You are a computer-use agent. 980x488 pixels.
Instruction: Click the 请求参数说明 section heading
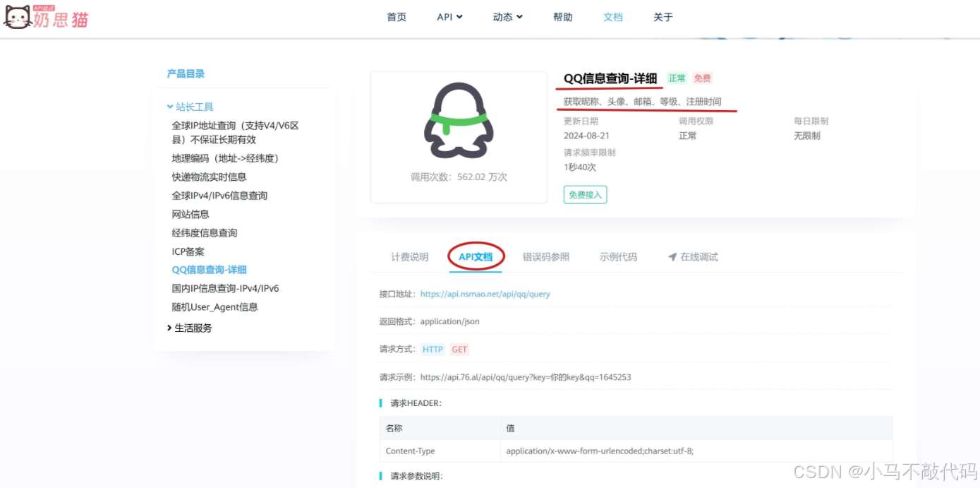[x=416, y=477]
